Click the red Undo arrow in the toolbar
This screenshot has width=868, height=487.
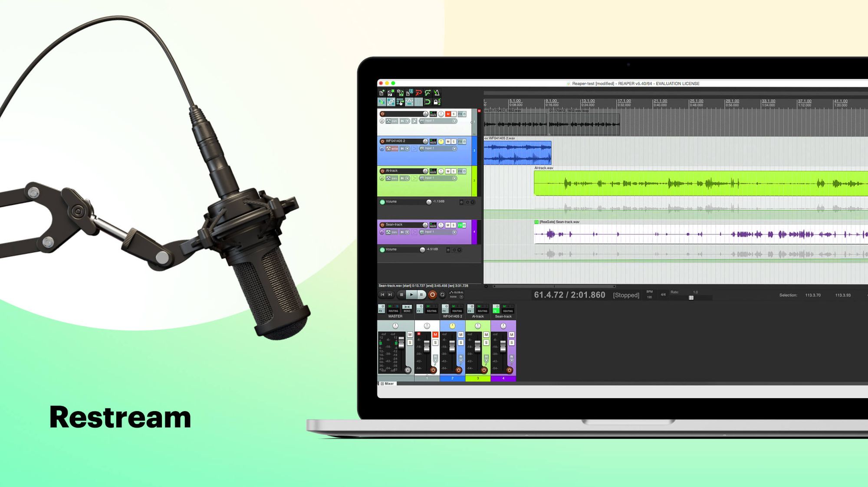pyautogui.click(x=418, y=93)
